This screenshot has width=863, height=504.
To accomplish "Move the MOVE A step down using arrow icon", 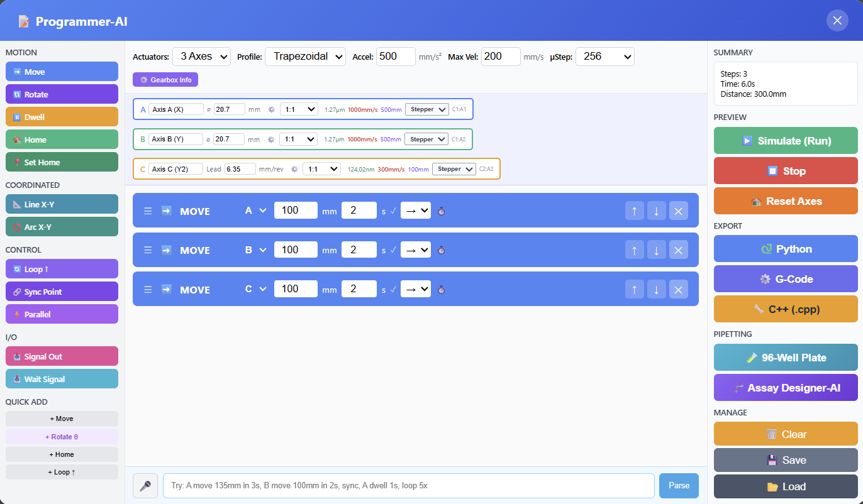I will [x=656, y=211].
